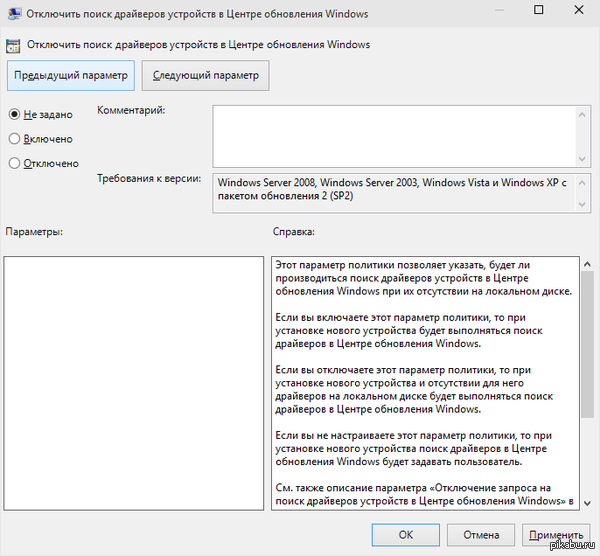Click help paragraph 'Если вы включаете этот параметр'
Image resolution: width=600 pixels, height=556 pixels.
coord(409,331)
